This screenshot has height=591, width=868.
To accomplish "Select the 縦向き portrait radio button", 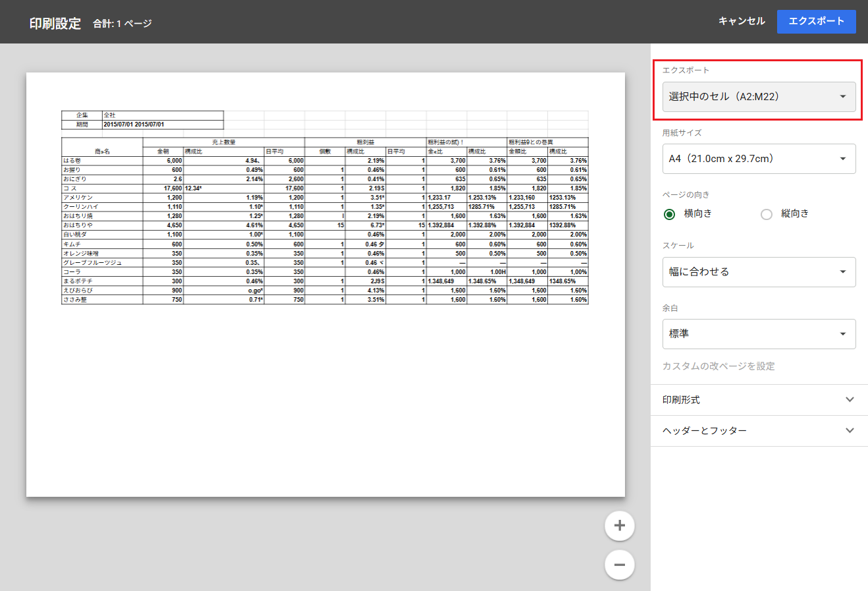I will pyautogui.click(x=766, y=214).
